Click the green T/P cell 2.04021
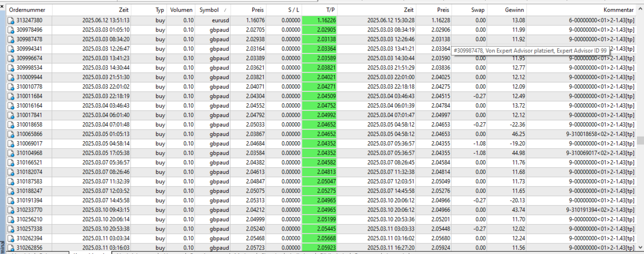 pos(320,77)
